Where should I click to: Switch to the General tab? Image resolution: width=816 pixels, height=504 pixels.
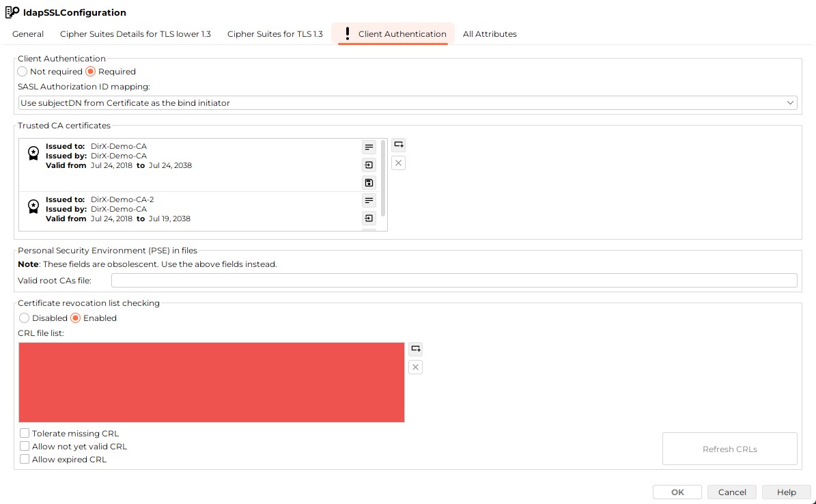(x=28, y=34)
